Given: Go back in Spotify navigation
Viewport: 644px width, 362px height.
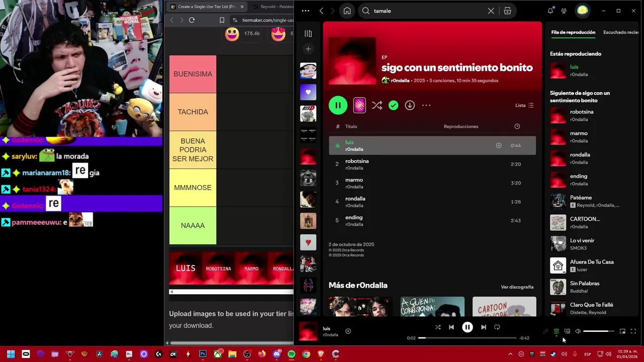Looking at the screenshot, I should (x=321, y=11).
